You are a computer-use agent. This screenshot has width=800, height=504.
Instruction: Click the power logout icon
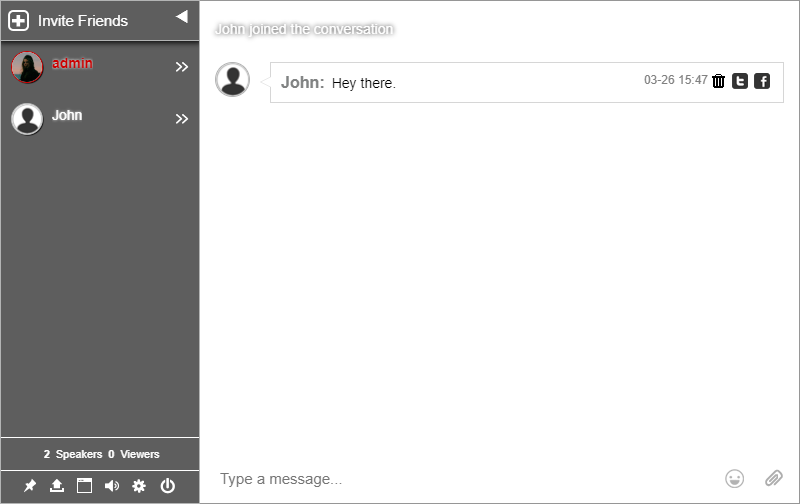click(x=167, y=486)
